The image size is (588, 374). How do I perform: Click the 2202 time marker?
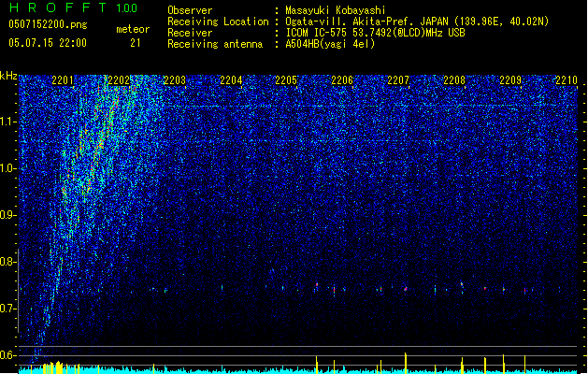click(119, 80)
